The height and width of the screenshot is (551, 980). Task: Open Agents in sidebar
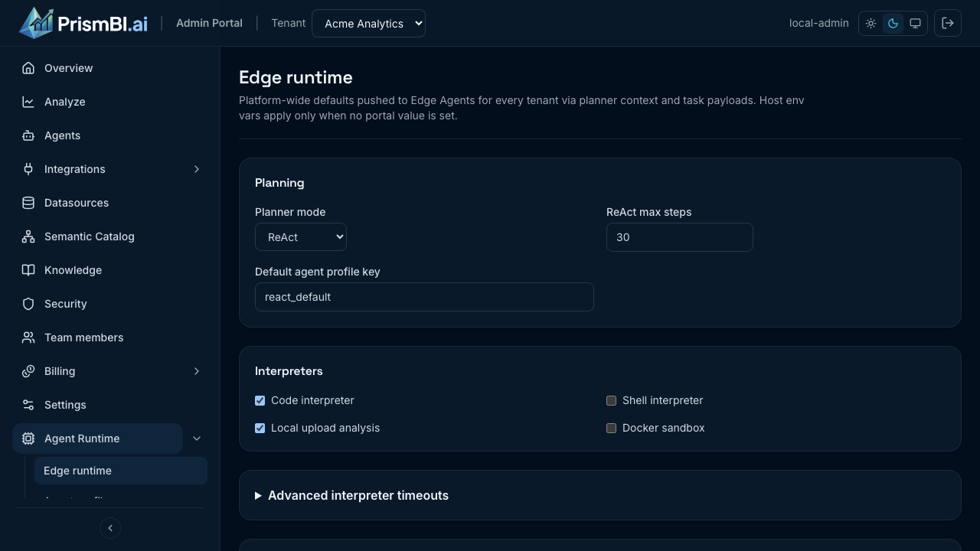tap(109, 135)
